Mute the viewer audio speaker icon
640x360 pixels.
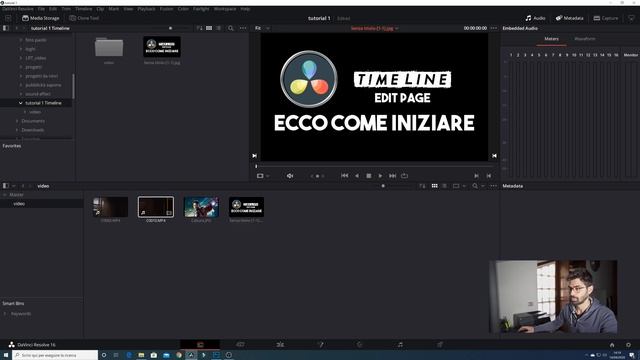coord(290,176)
